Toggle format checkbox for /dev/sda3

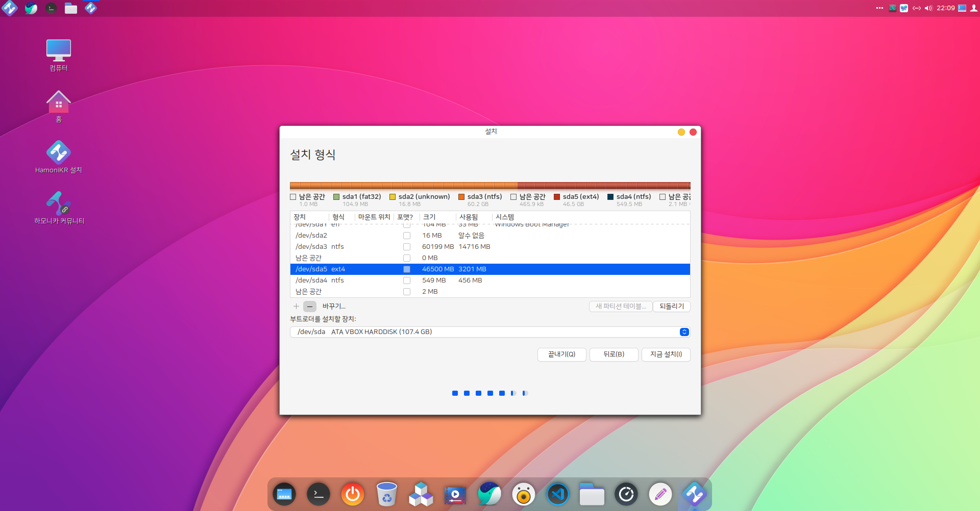coord(407,247)
